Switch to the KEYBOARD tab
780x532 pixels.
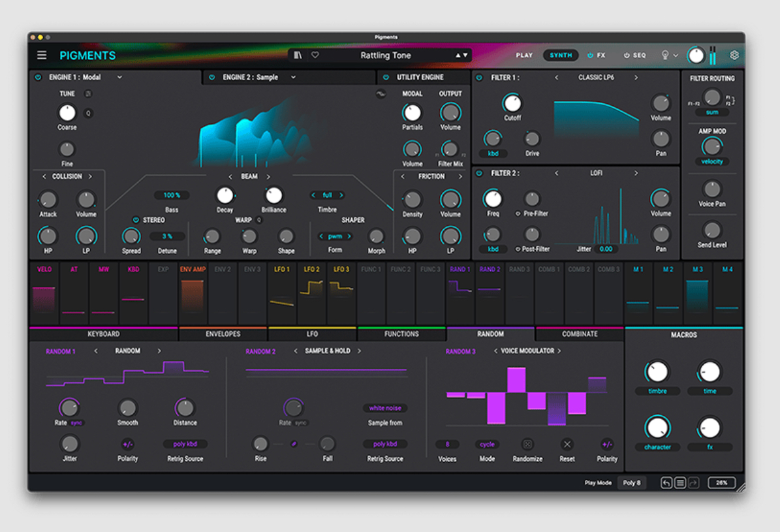pyautogui.click(x=104, y=334)
